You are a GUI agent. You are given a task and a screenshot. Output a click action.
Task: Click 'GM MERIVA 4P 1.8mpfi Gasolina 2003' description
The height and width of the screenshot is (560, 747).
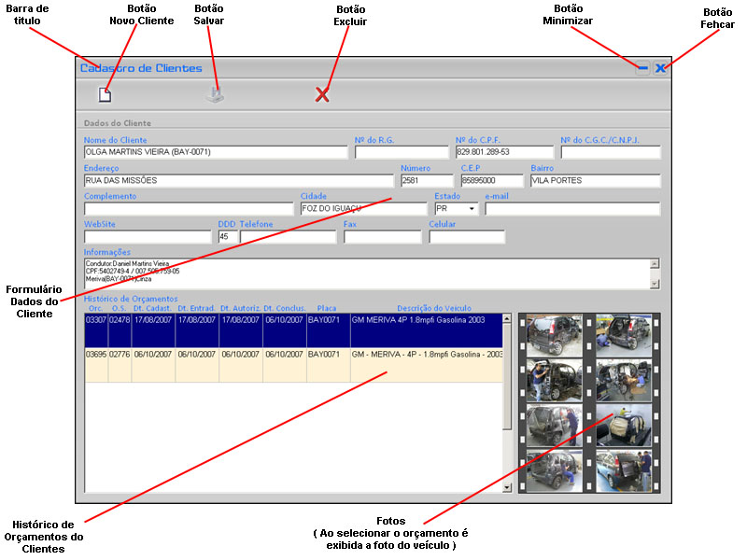point(417,320)
